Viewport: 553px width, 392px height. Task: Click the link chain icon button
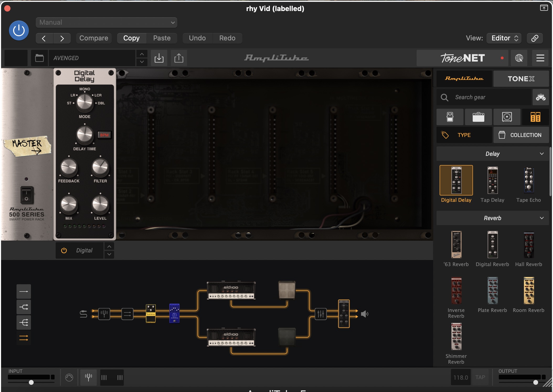click(535, 38)
